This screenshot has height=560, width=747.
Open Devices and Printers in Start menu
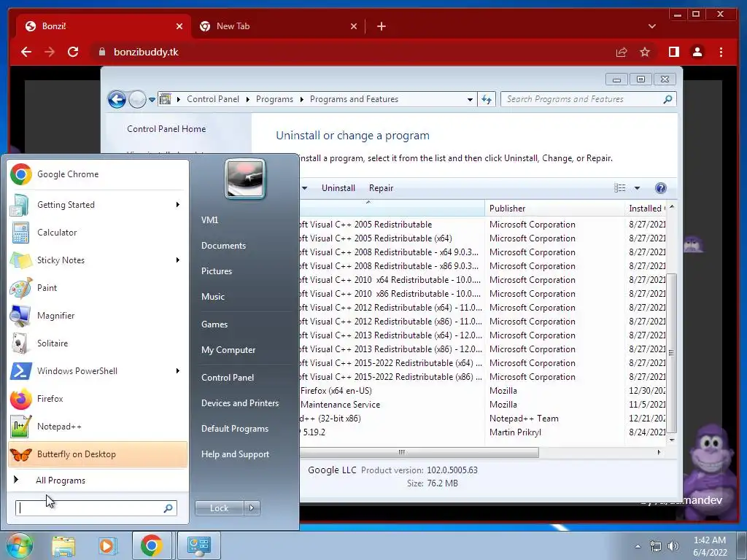click(239, 402)
